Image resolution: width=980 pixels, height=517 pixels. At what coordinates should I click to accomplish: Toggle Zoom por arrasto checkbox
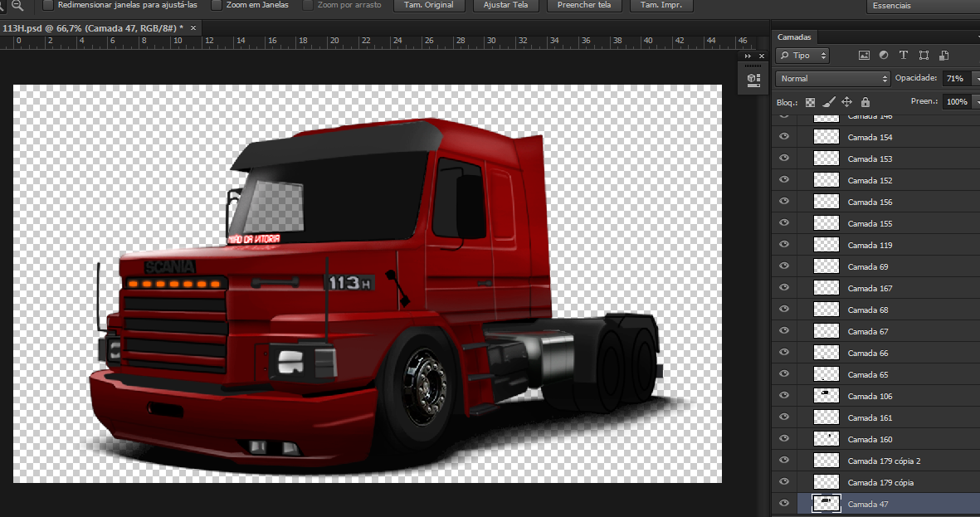[x=308, y=5]
